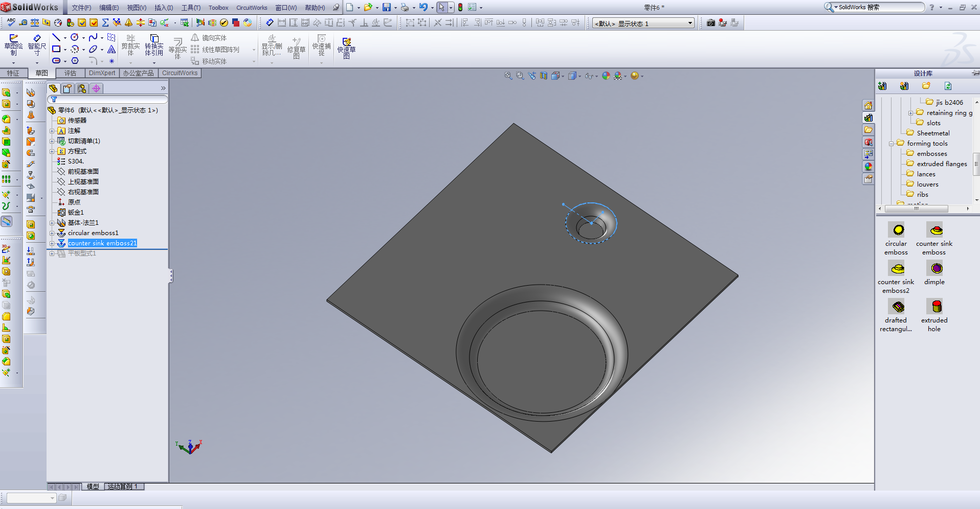
Task: Open the 显示状态 1 dropdown
Action: tap(689, 22)
